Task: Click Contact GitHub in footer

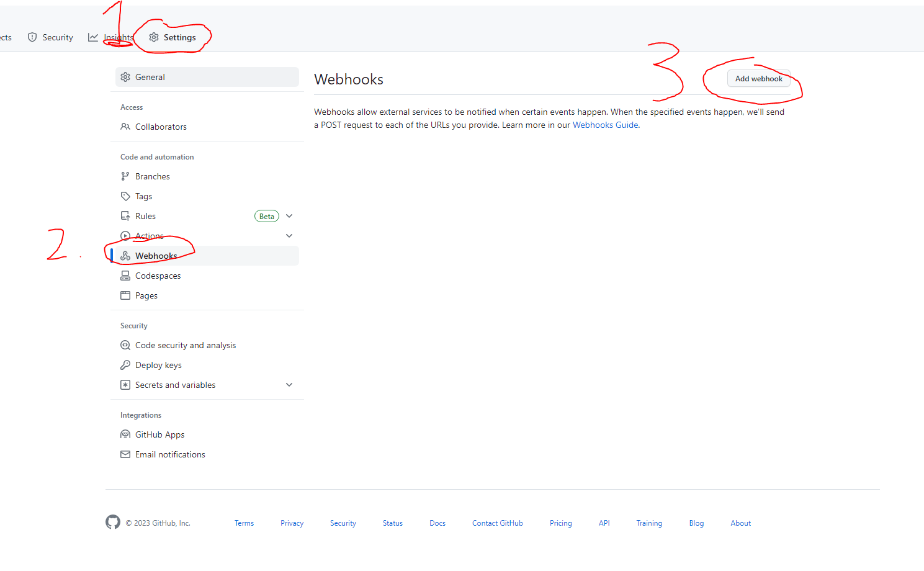Action: 498,523
